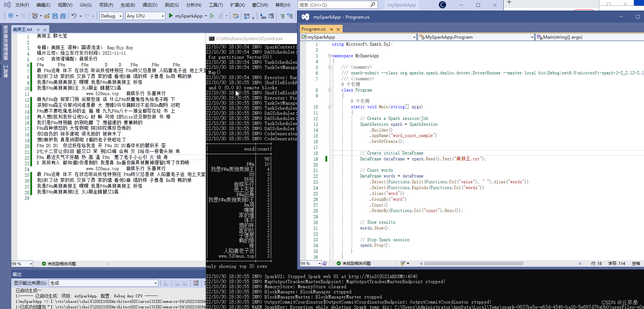Start debugging with green play icon
Screen dimensions: 644x309
(171, 16)
